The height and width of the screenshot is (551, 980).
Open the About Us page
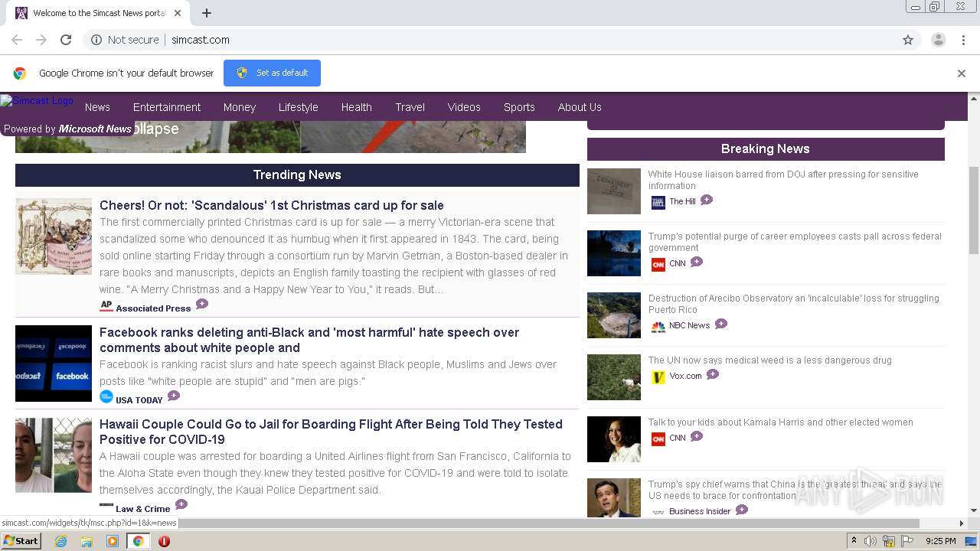(580, 107)
